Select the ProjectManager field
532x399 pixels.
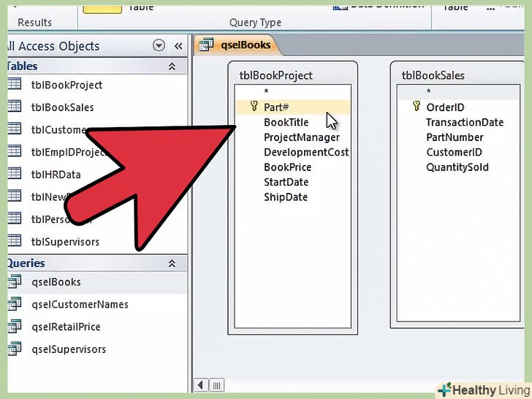point(302,137)
